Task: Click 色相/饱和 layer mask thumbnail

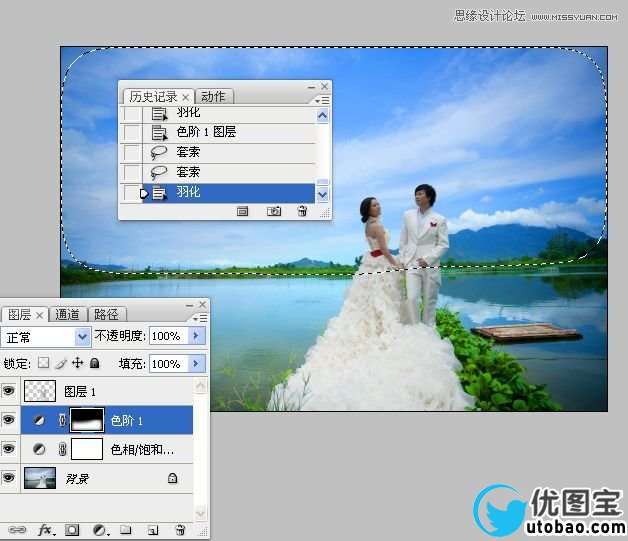Action: [87, 449]
